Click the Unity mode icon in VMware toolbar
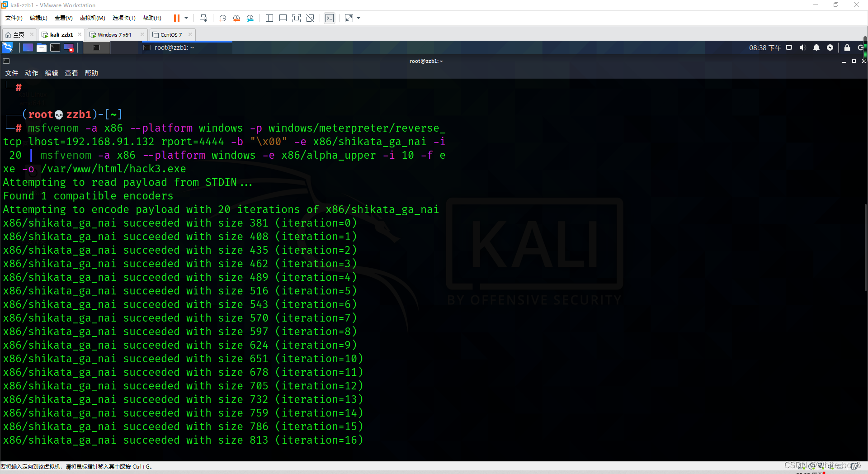 pyautogui.click(x=310, y=18)
